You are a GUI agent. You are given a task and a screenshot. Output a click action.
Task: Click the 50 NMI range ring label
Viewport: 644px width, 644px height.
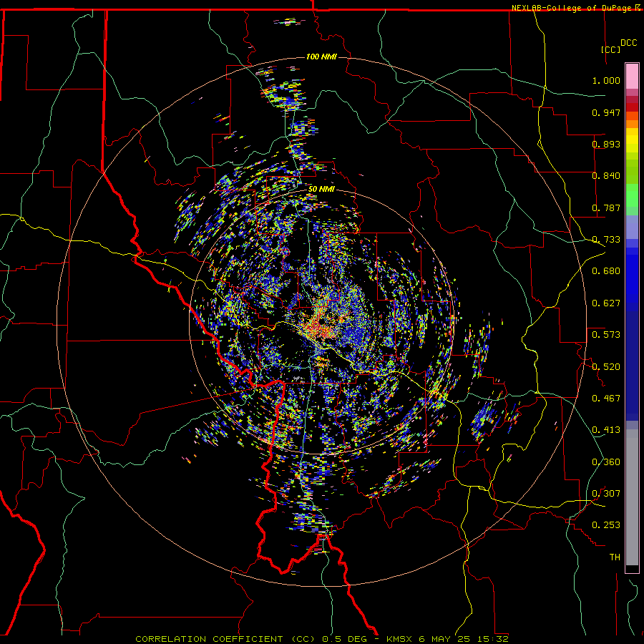point(321,189)
